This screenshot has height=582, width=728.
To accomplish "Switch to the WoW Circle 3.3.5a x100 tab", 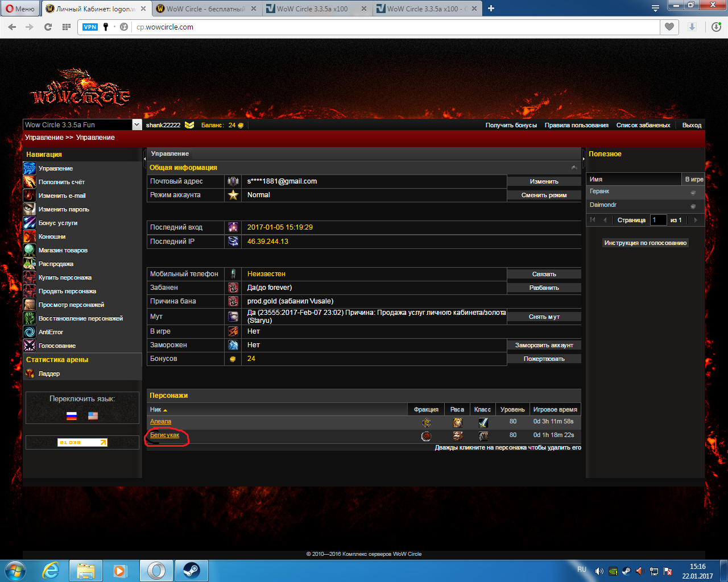I will [312, 9].
